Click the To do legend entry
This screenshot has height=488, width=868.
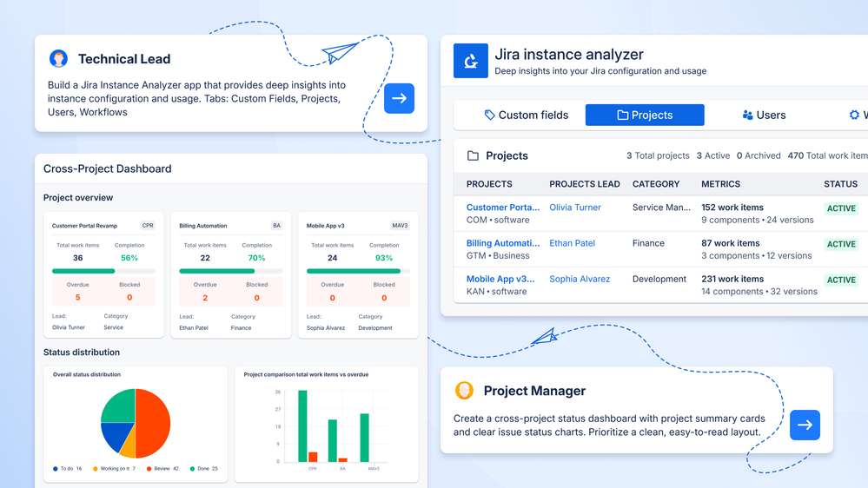coord(68,469)
